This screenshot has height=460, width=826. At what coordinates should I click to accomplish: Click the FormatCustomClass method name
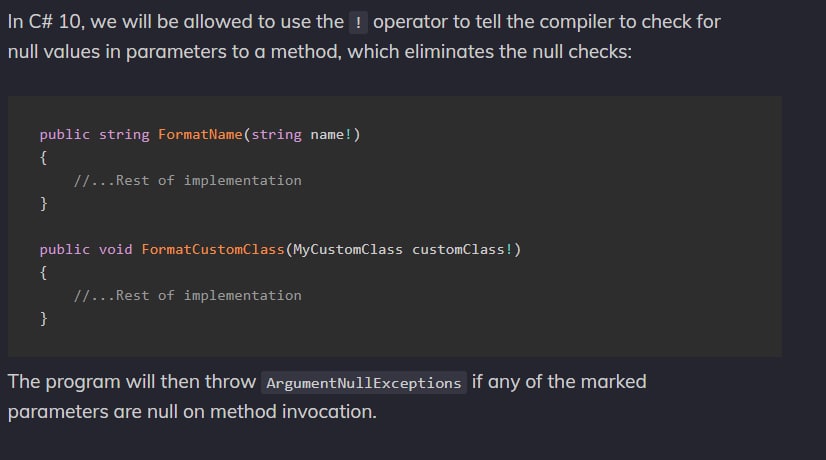click(213, 249)
